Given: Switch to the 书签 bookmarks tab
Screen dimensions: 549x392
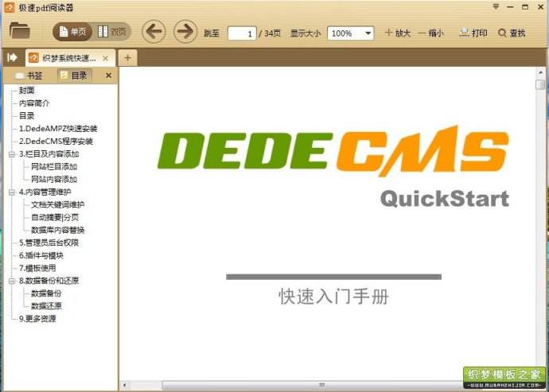Looking at the screenshot, I should coord(29,76).
